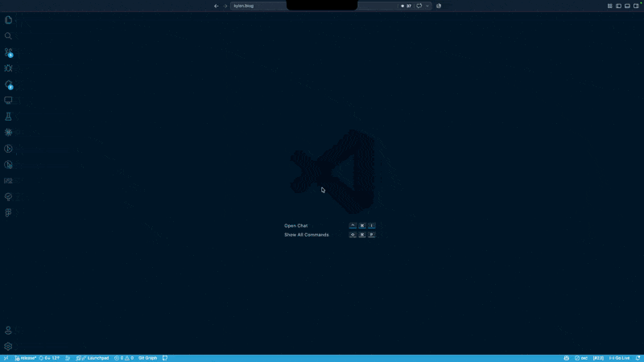Expand the chat dropdown chevron
This screenshot has height=362, width=644.
coord(427,6)
